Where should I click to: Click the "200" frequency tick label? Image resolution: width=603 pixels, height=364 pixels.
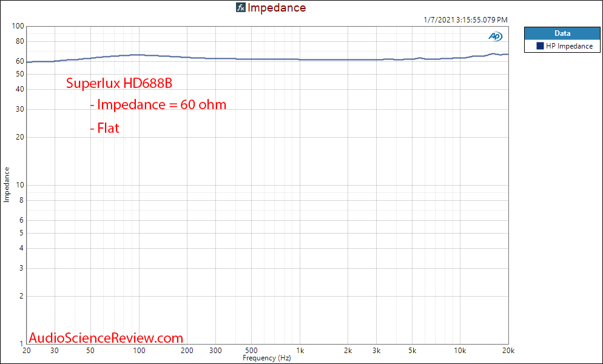coord(187,351)
